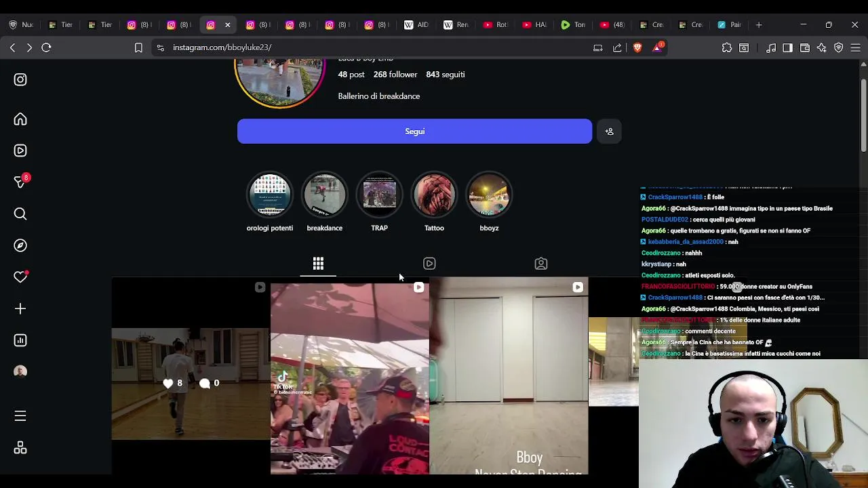Toggle the browser sidebar panel icon
This screenshot has width=868, height=488.
tap(787, 47)
